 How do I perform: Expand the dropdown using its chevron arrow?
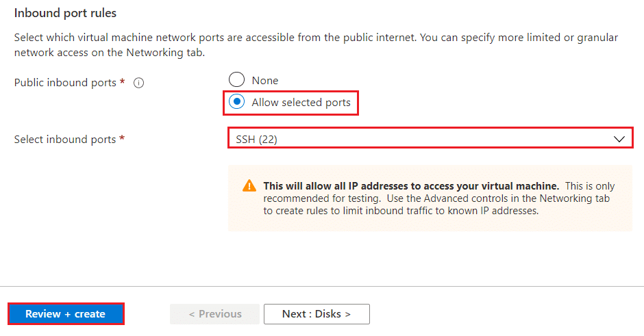click(619, 140)
